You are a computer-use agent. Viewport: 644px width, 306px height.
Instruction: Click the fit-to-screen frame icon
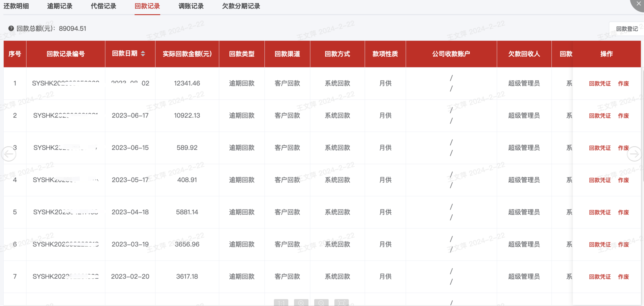tap(341, 303)
